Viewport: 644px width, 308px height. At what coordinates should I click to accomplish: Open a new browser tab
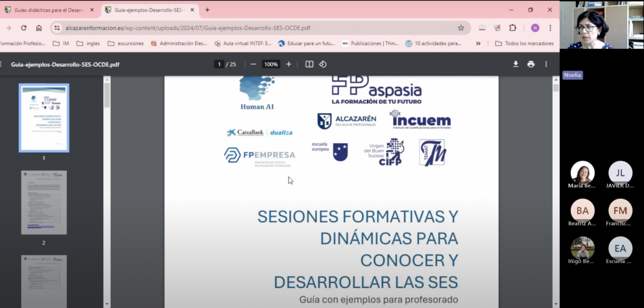point(208,10)
